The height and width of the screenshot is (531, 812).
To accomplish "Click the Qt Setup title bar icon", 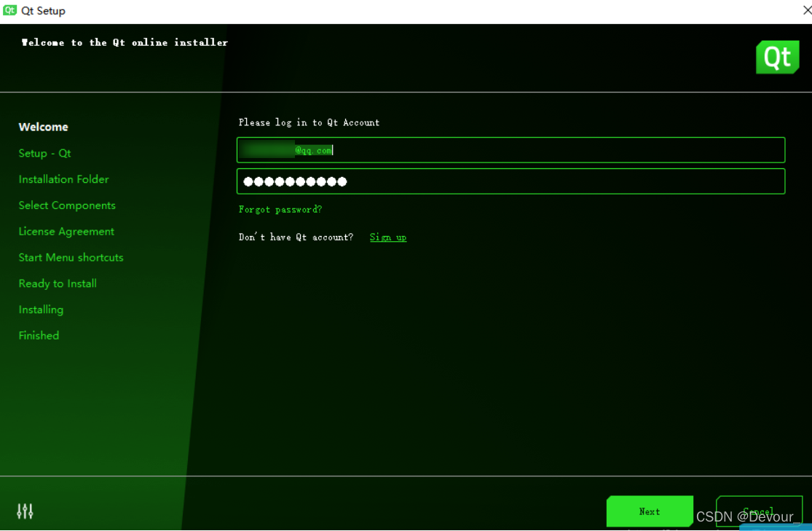I will pos(9,10).
